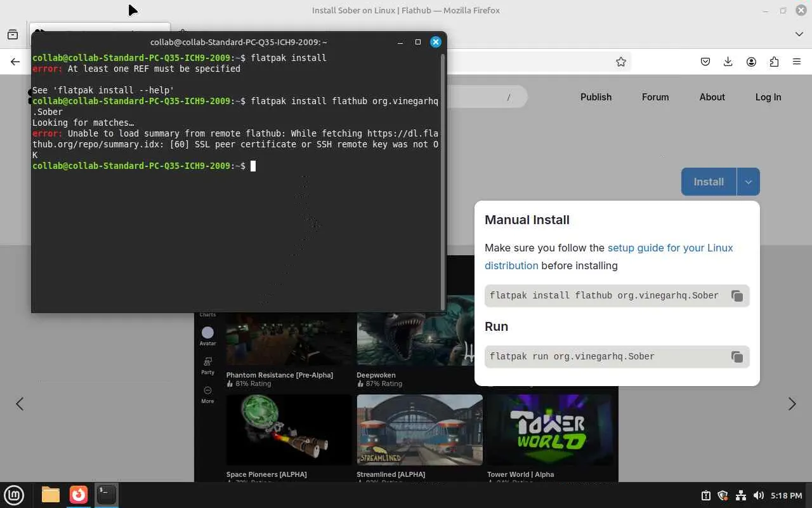Copy the flatpak install command
Viewport: 812px width, 508px height.
click(737, 296)
